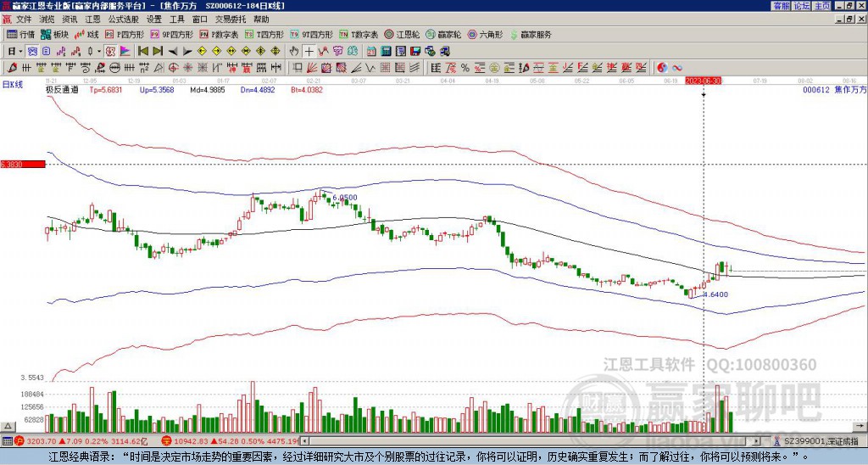Click the Up=5.3568 indicator value

pyautogui.click(x=157, y=89)
